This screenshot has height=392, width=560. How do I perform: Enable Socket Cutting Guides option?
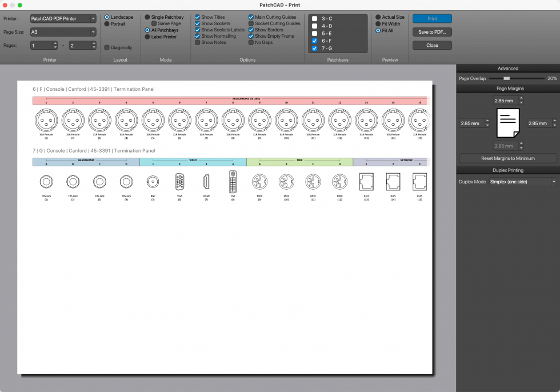click(x=274, y=23)
